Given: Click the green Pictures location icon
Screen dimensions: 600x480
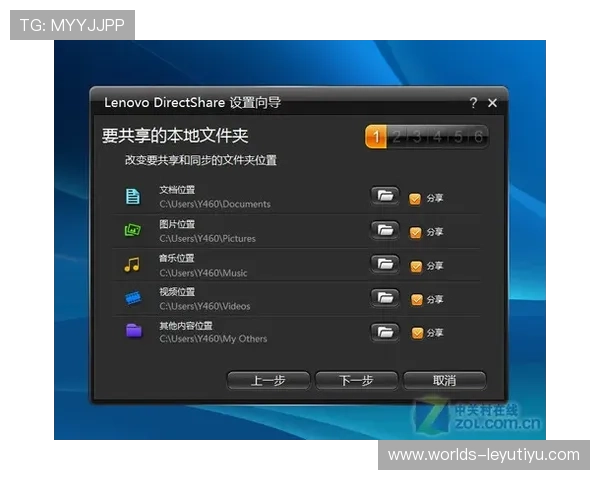Looking at the screenshot, I should [132, 230].
